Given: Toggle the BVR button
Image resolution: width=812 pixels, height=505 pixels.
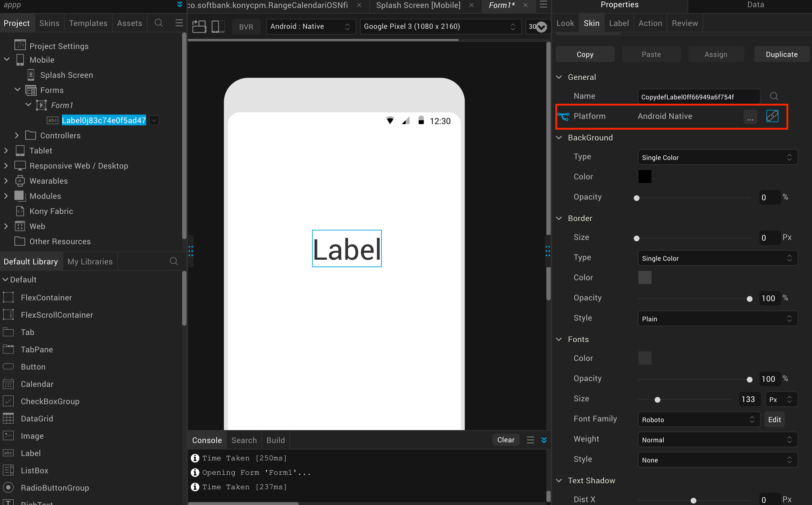Looking at the screenshot, I should click(246, 27).
